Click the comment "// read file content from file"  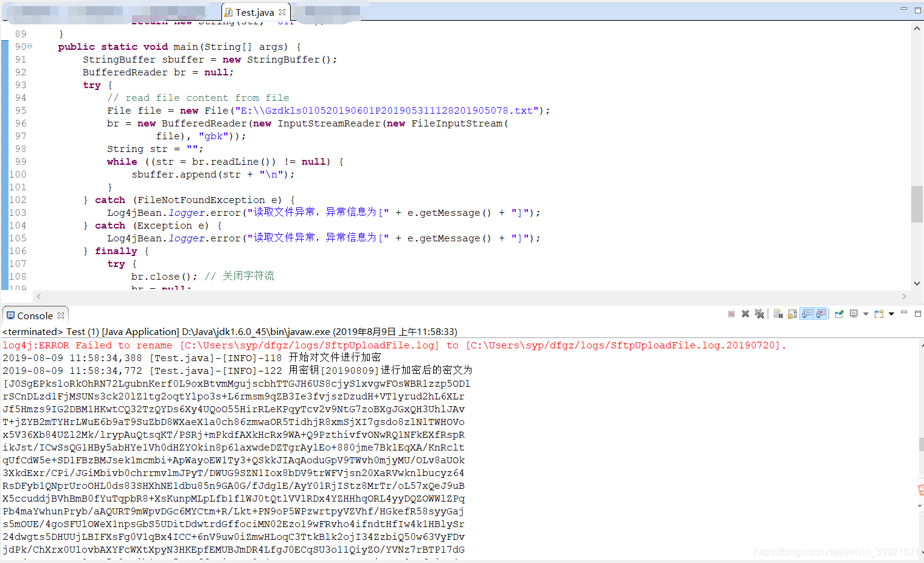198,98
